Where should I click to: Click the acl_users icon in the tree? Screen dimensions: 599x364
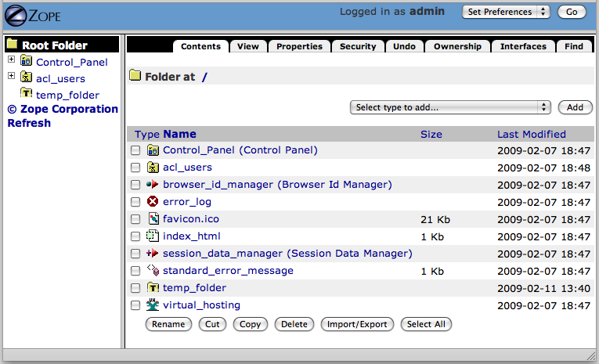pos(27,77)
